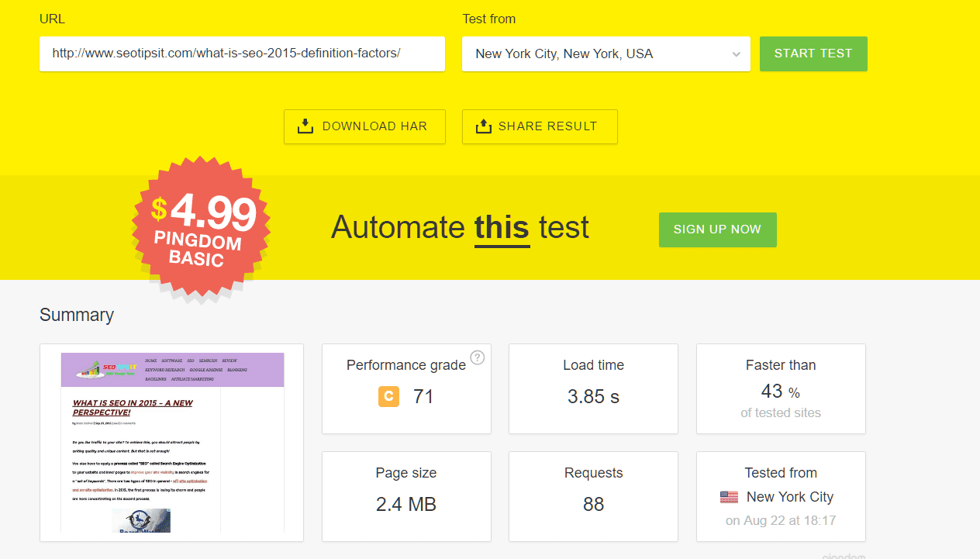Image resolution: width=980 pixels, height=559 pixels.
Task: Click the faded Pingdom logo watermark
Action: coord(844,555)
